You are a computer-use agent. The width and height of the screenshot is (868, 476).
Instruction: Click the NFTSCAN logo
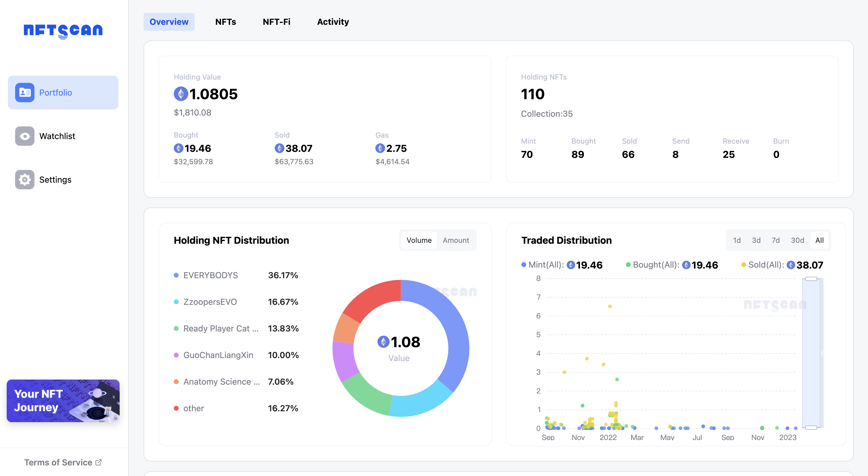click(x=62, y=31)
